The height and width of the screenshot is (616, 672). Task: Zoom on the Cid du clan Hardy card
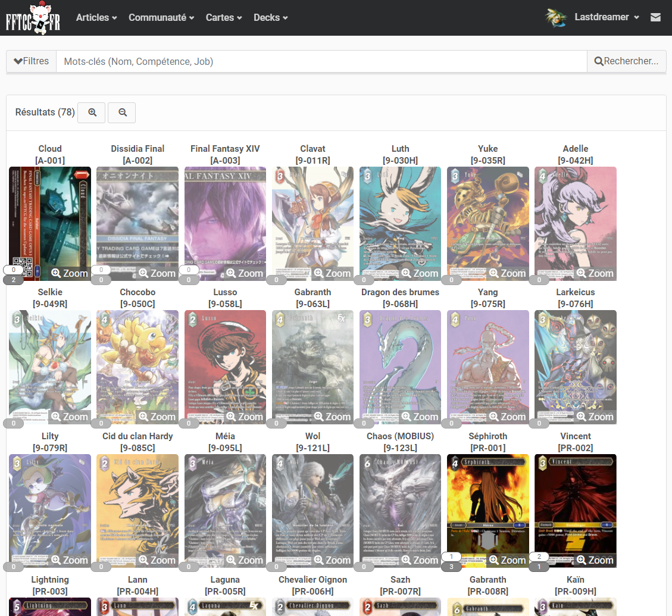(157, 560)
